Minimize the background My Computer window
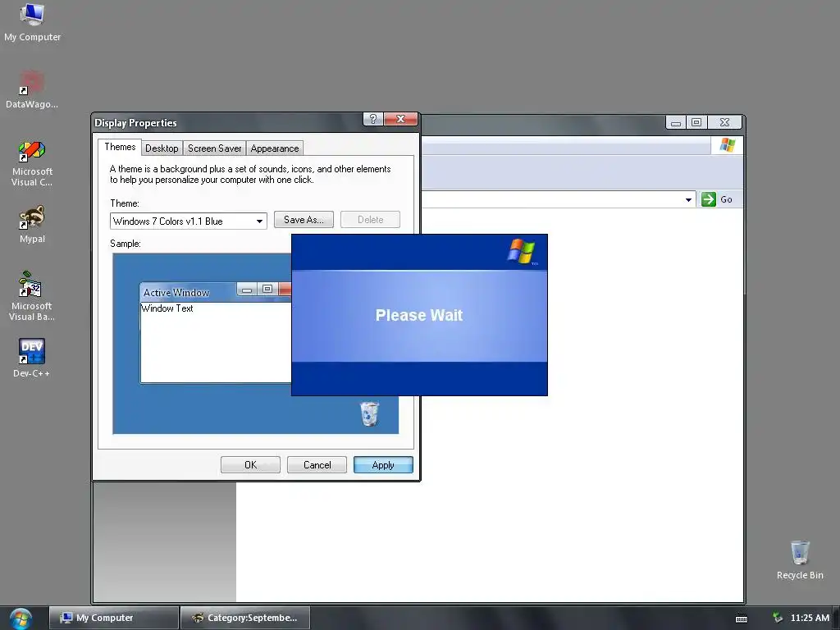 676,123
